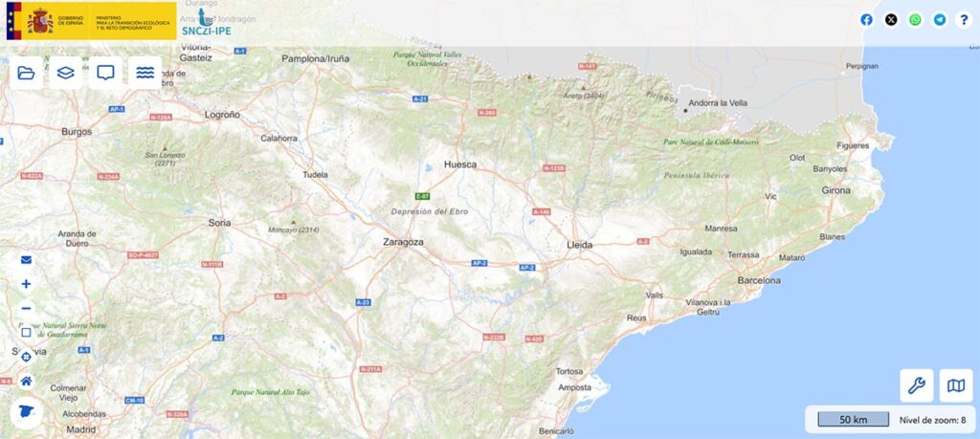Click the Alcobendas town label

coord(84,414)
